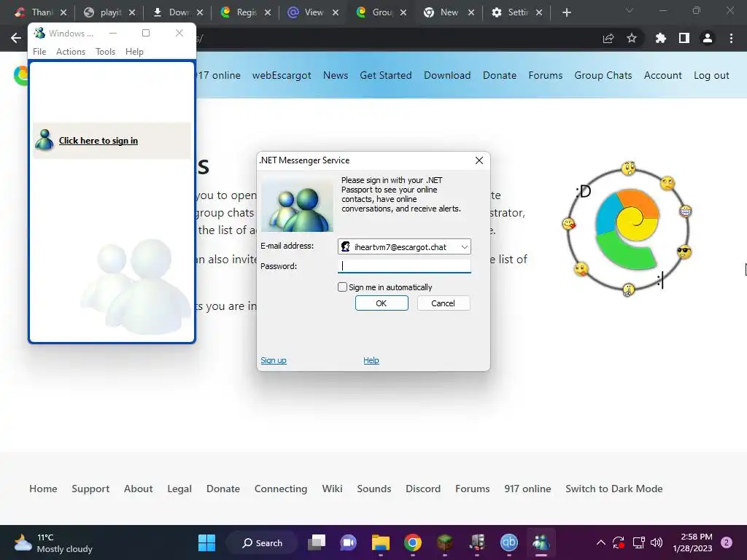Click 'Click here to sign in' link
The image size is (747, 560).
(98, 141)
